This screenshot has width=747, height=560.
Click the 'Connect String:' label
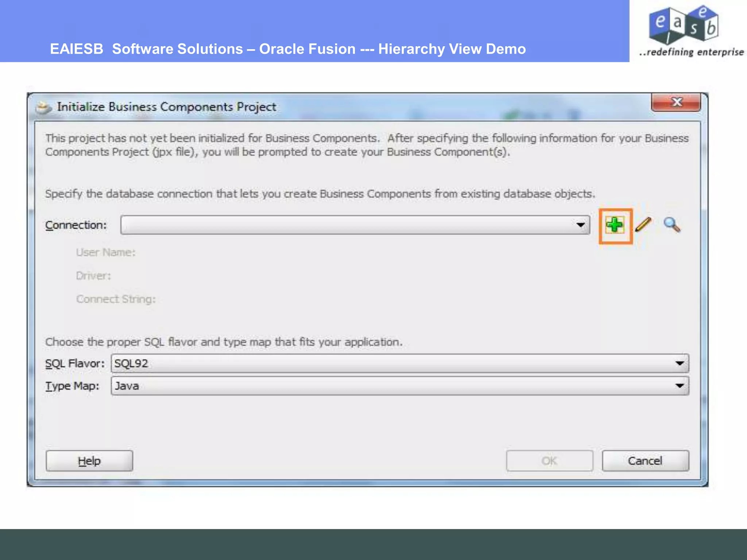point(116,299)
